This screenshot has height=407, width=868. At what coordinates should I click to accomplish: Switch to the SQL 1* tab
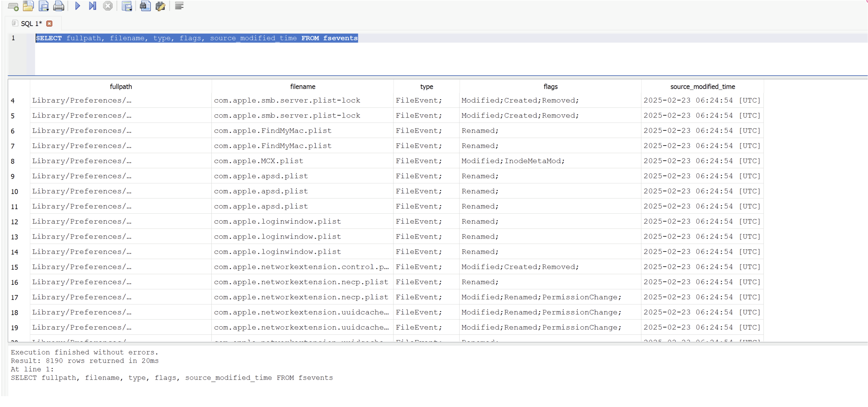click(x=31, y=24)
